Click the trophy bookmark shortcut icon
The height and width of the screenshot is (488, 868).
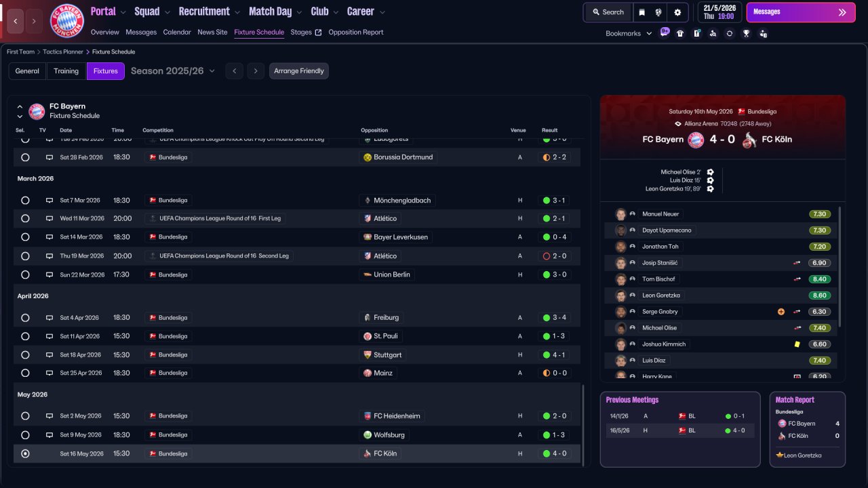[x=747, y=33]
